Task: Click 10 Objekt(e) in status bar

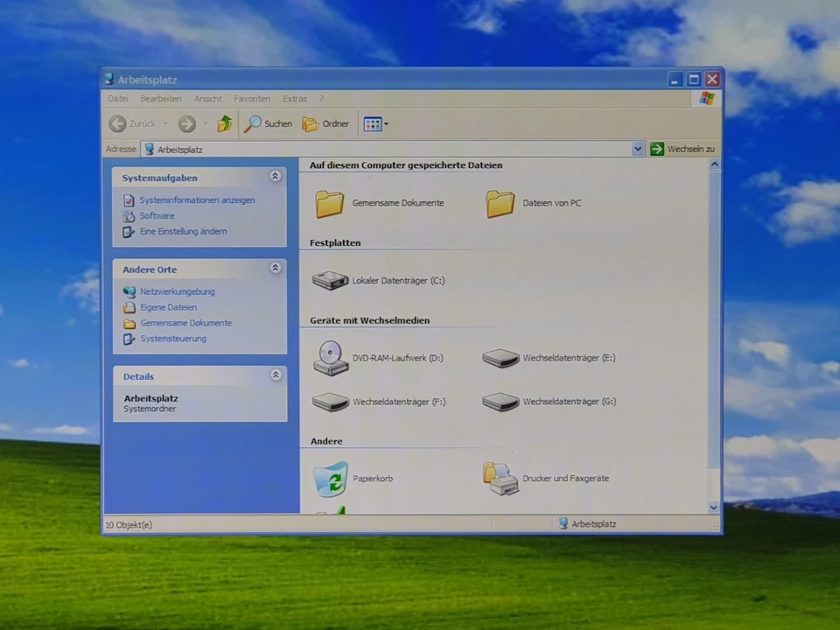Action: point(129,525)
